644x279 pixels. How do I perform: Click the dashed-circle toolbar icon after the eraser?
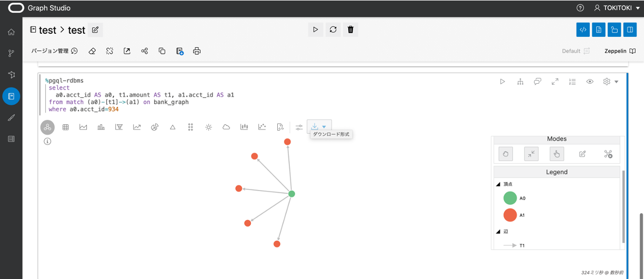(x=109, y=51)
